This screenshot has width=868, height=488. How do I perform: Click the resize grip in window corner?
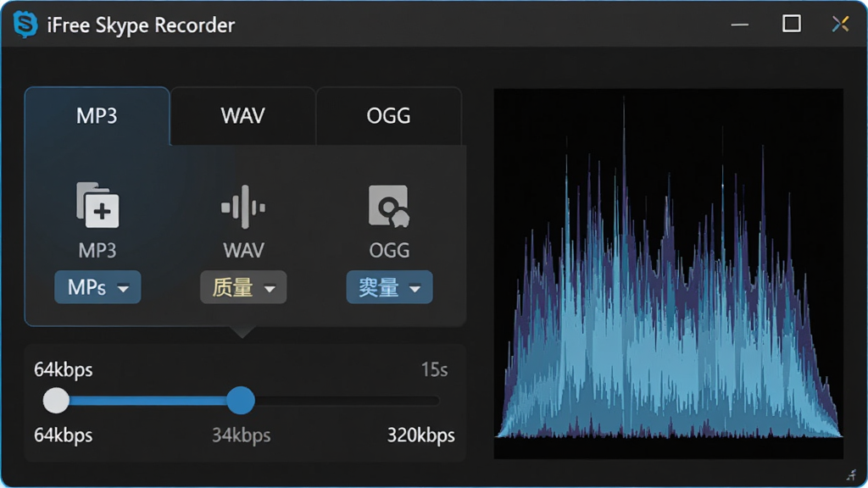coord(851,474)
